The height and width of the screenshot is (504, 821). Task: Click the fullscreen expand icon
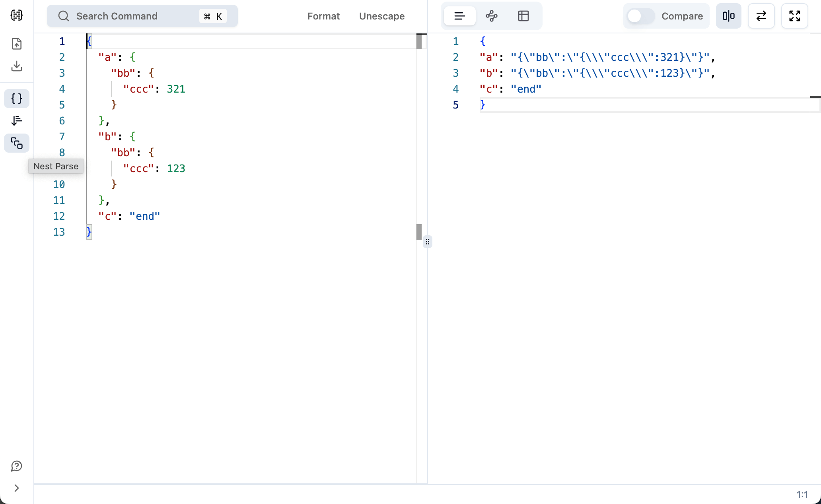pyautogui.click(x=795, y=16)
